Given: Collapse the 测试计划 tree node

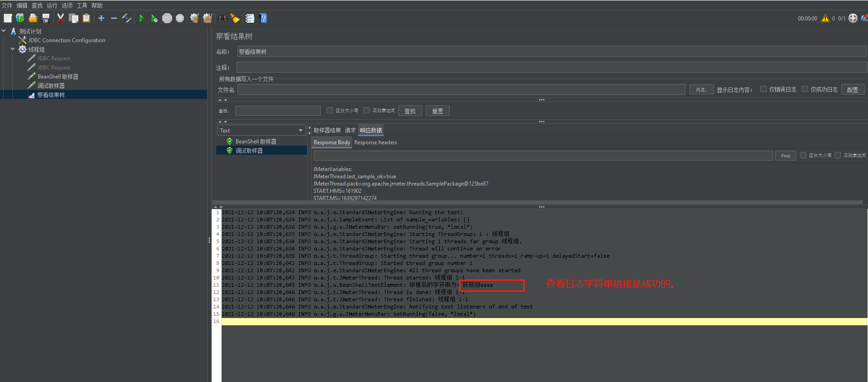Looking at the screenshot, I should [x=4, y=31].
